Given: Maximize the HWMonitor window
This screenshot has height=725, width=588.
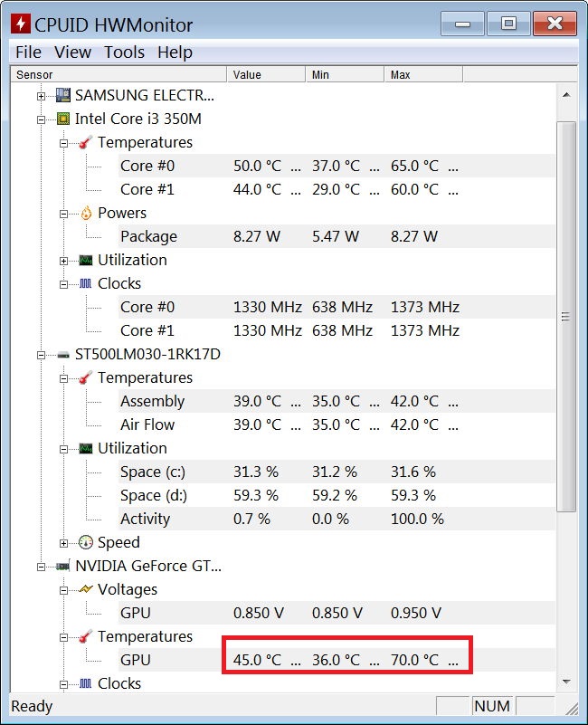Looking at the screenshot, I should click(508, 24).
